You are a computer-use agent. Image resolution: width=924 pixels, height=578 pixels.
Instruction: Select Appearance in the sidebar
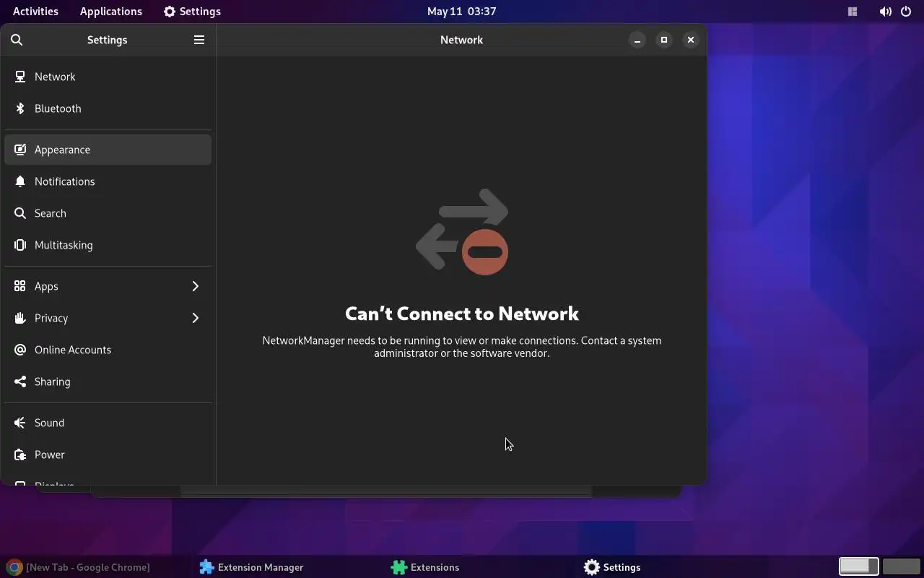[108, 150]
